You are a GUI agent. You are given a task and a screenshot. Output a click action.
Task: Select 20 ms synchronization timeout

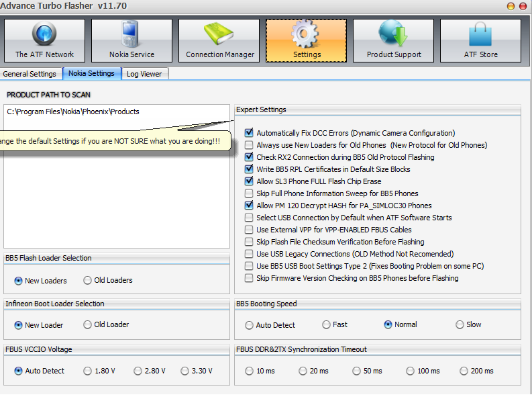pyautogui.click(x=303, y=371)
